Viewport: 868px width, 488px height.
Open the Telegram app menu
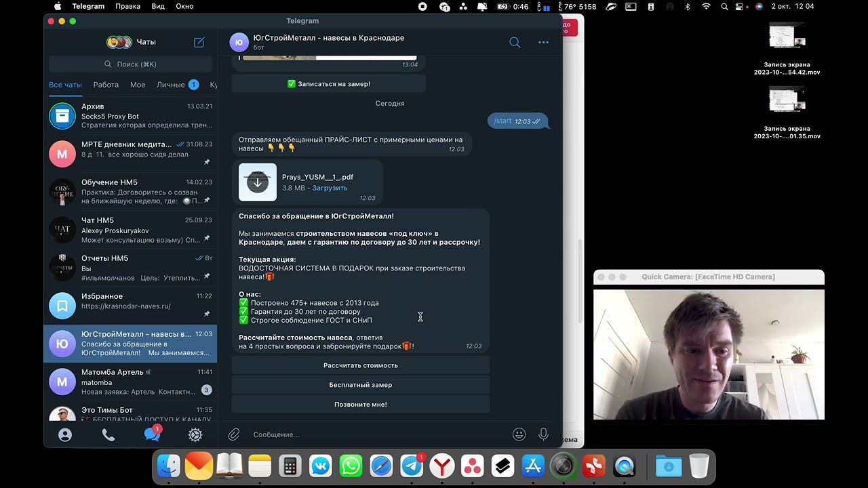pyautogui.click(x=88, y=6)
